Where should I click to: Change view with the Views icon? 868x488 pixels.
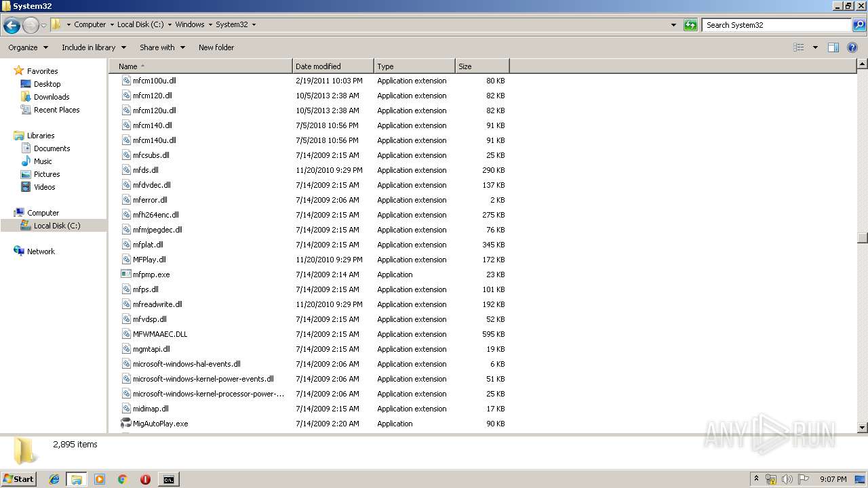click(799, 47)
